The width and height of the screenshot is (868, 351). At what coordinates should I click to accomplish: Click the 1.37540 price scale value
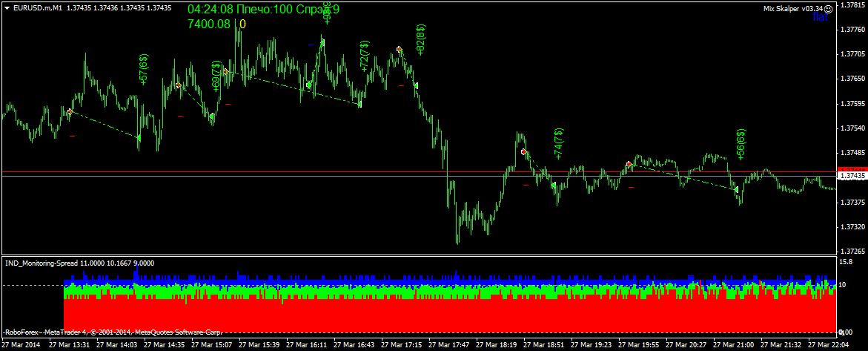tap(852, 128)
